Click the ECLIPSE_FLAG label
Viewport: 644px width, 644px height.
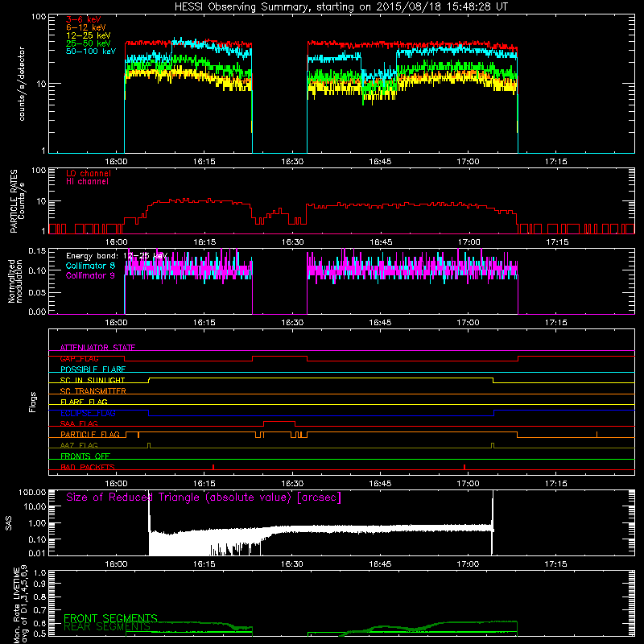coord(88,413)
